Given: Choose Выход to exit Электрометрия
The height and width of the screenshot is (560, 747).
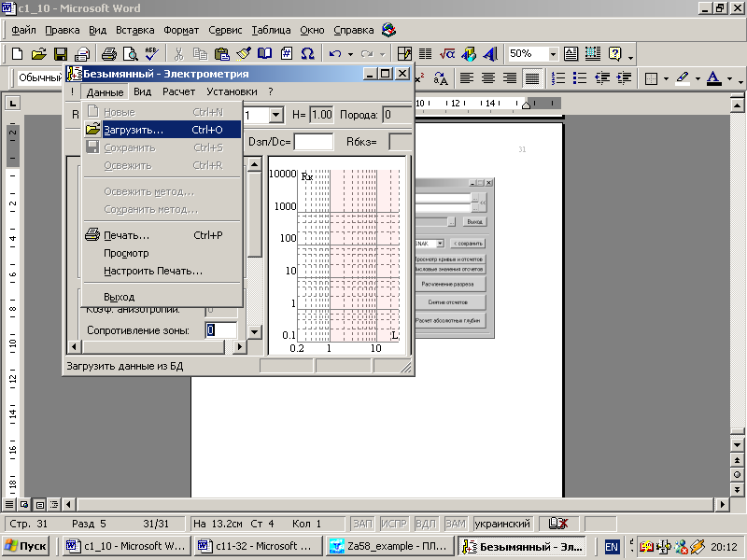Looking at the screenshot, I should point(162,297).
